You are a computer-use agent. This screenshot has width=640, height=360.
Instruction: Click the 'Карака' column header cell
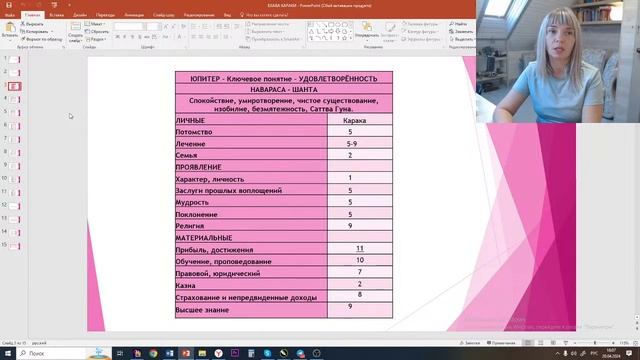360,120
